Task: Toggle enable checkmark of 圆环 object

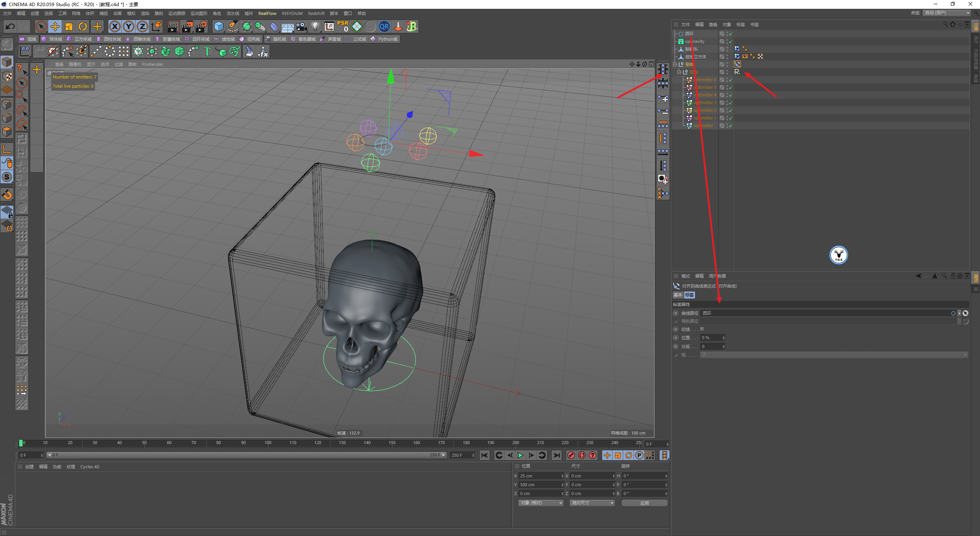Action: 730,34
